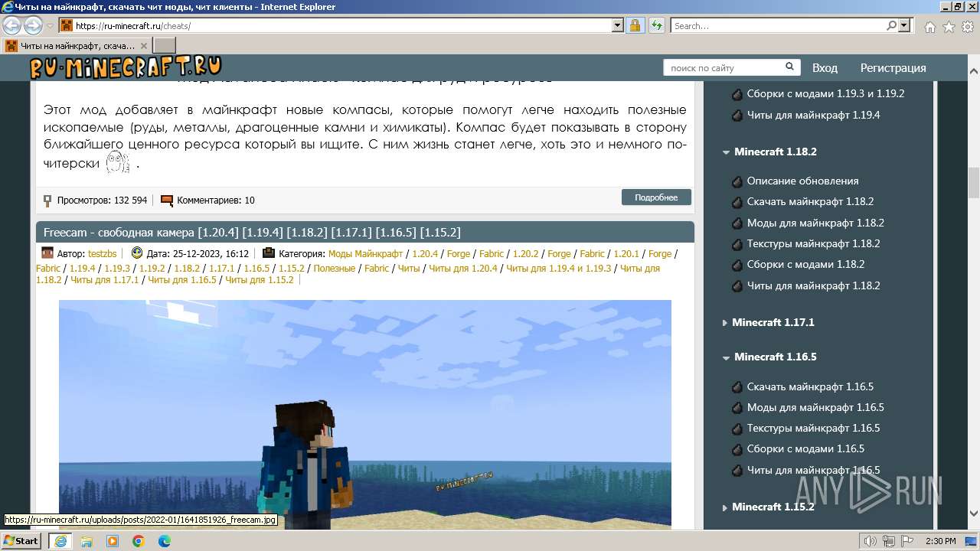Open the Читы для 1.16.5 category link
This screenshot has width=980, height=551.
click(182, 280)
